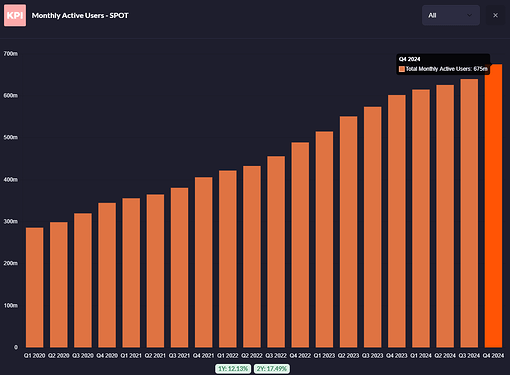Click the 1Y: 12.13% growth badge
510x375 pixels.
(x=233, y=369)
